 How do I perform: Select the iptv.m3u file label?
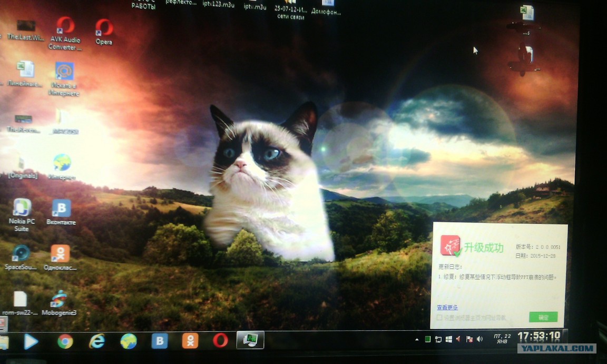click(x=254, y=6)
